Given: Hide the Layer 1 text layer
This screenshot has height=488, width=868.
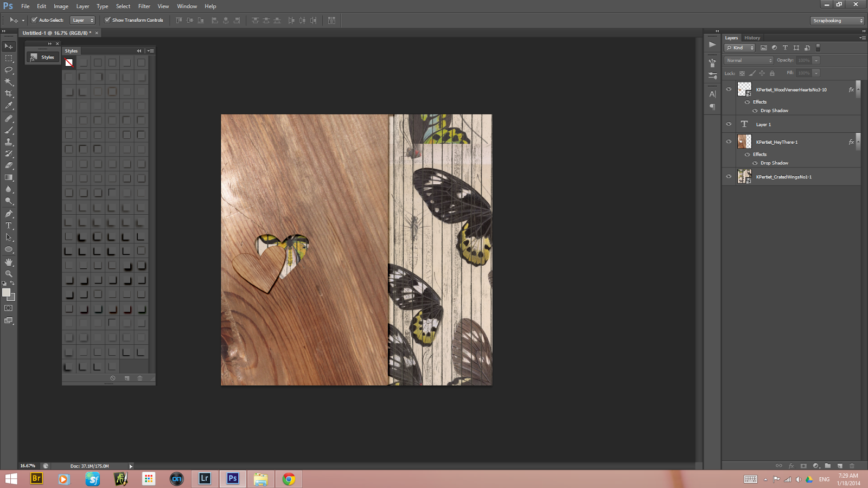Looking at the screenshot, I should pos(729,124).
